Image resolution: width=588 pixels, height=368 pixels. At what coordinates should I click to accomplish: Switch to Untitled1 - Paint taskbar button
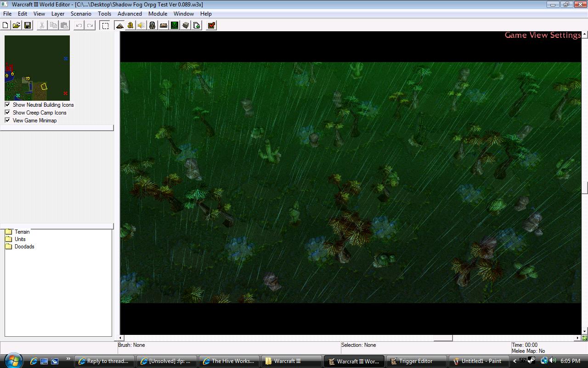point(479,361)
